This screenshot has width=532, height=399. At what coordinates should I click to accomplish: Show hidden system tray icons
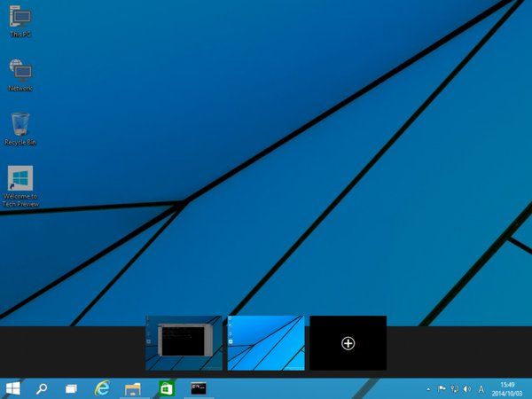coord(428,389)
